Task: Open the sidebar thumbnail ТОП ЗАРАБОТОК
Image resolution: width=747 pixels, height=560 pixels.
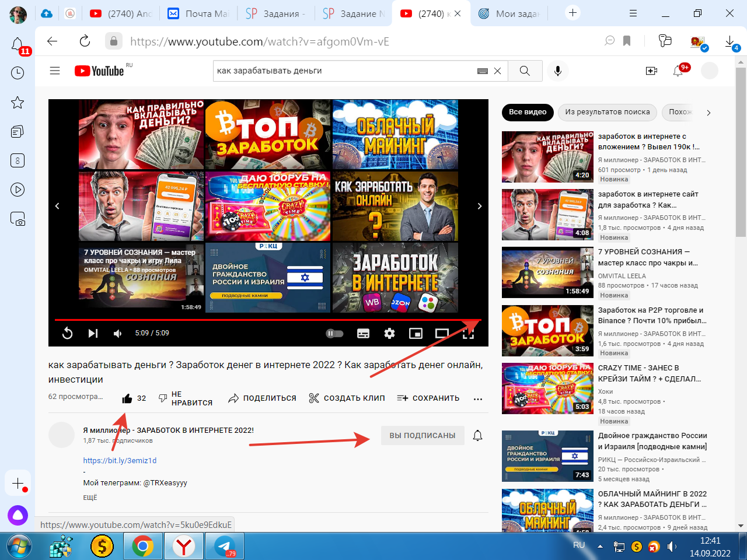Action: pyautogui.click(x=547, y=331)
